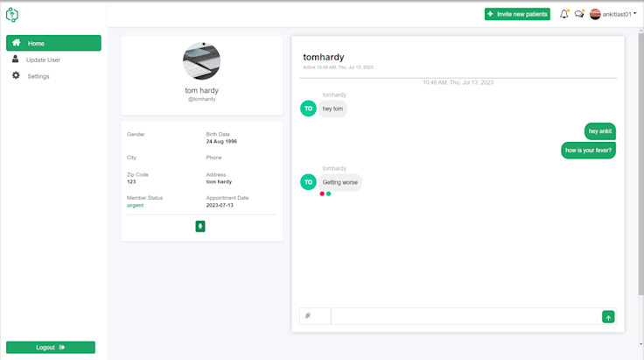Click the '10:46 AM, Thu, Jul 13, 2023' timestamp
The height and width of the screenshot is (360, 644).
(x=458, y=82)
